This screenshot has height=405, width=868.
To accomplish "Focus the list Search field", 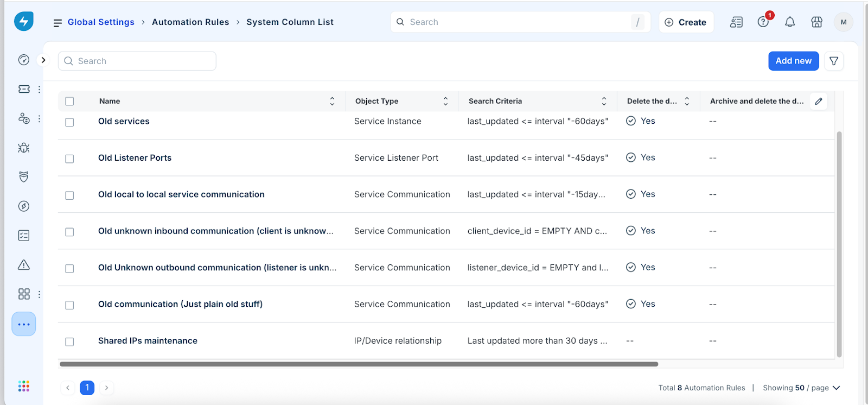I will [x=137, y=61].
